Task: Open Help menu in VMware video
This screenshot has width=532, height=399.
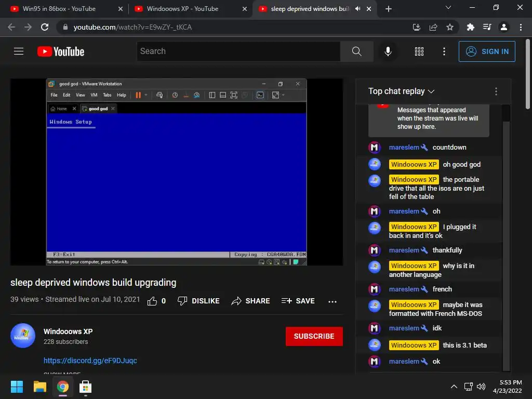Action: pyautogui.click(x=122, y=95)
